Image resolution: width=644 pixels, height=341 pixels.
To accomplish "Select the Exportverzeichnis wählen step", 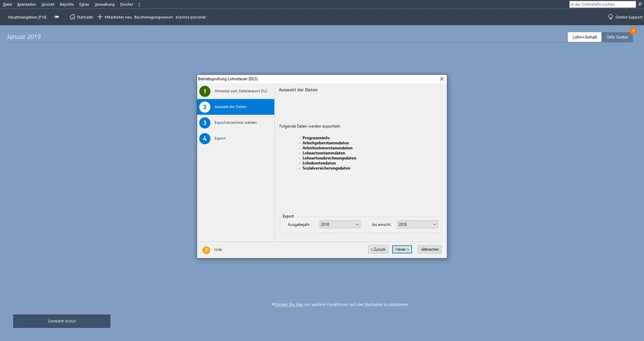I will pos(235,123).
